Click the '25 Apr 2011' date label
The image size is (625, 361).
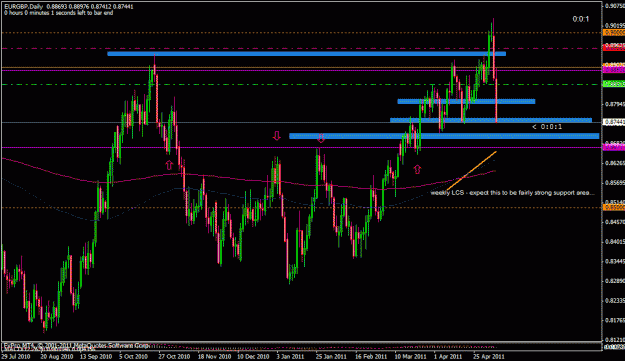[x=489, y=357]
